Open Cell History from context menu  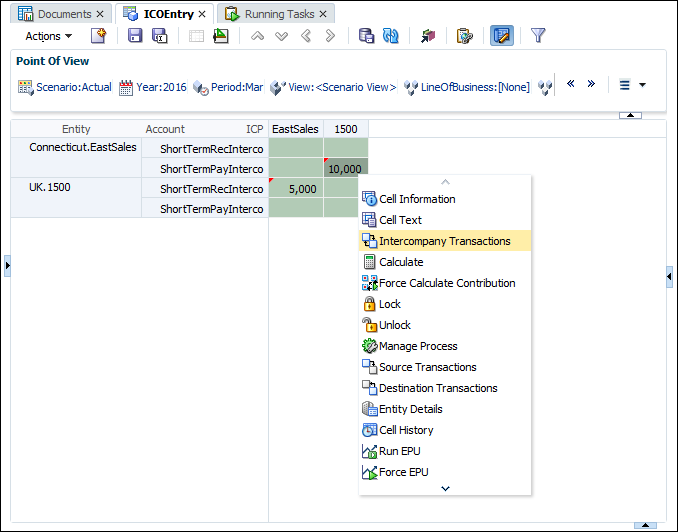(445, 430)
